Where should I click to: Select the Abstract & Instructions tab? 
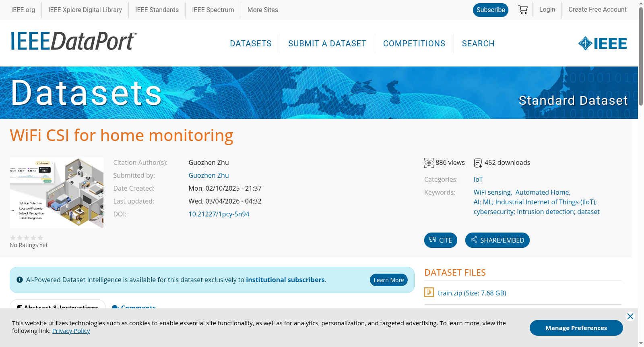(x=58, y=305)
